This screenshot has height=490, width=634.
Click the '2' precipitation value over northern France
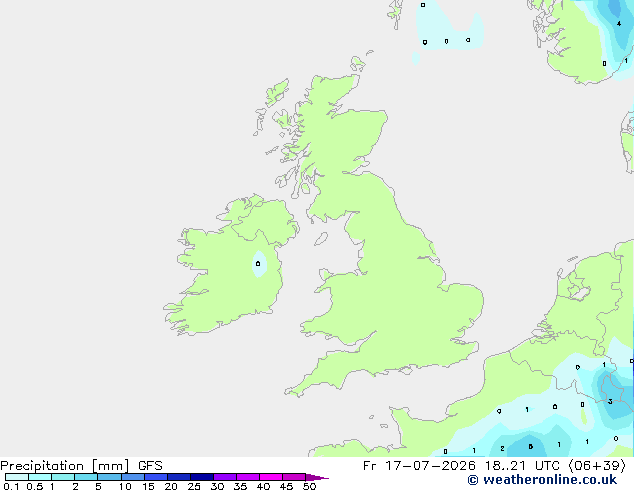pos(502,448)
